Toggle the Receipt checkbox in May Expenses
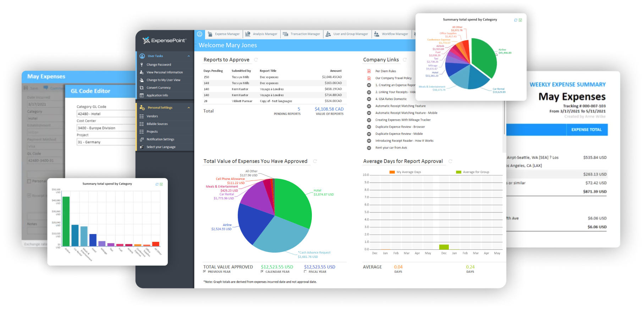Screen dimensions: 644x310 click(x=29, y=195)
